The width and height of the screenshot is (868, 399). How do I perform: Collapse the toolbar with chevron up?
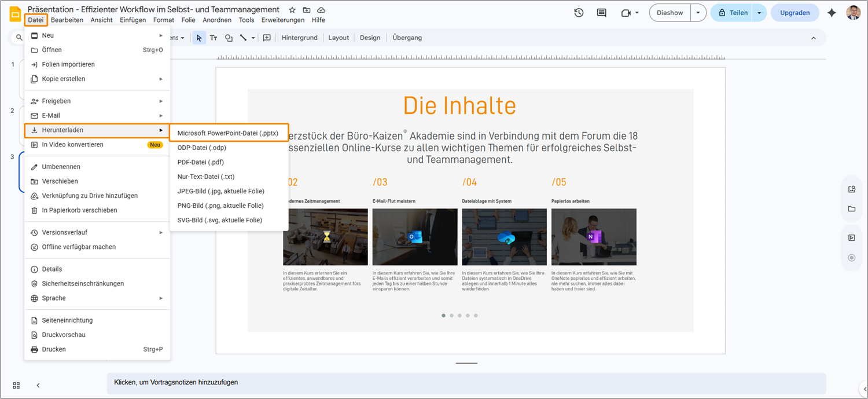(813, 38)
